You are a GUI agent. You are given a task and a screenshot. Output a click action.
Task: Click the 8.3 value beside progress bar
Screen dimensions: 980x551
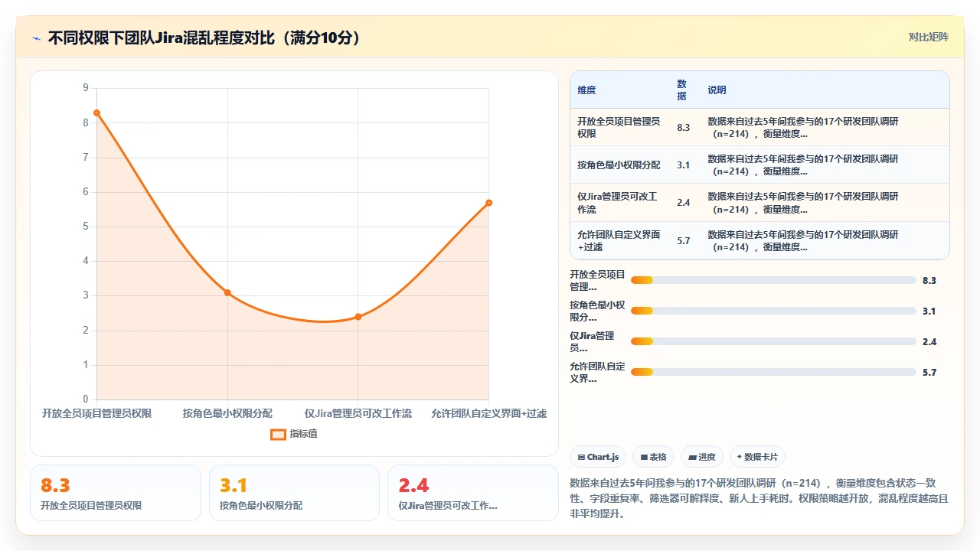(x=929, y=280)
